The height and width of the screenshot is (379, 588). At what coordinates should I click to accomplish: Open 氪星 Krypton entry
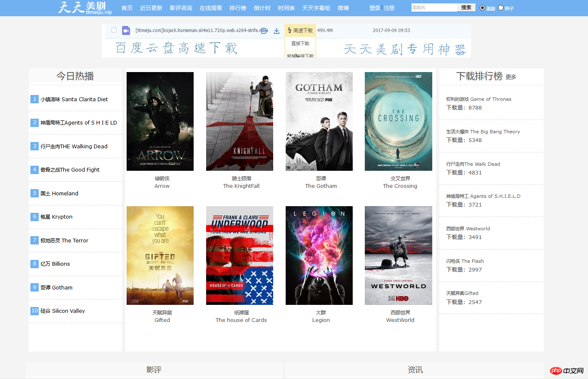click(x=56, y=217)
